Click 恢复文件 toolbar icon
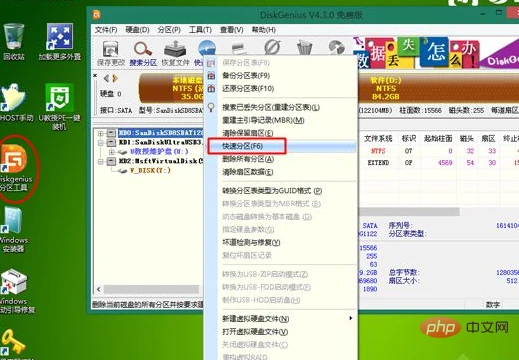519x360 pixels. click(x=175, y=53)
